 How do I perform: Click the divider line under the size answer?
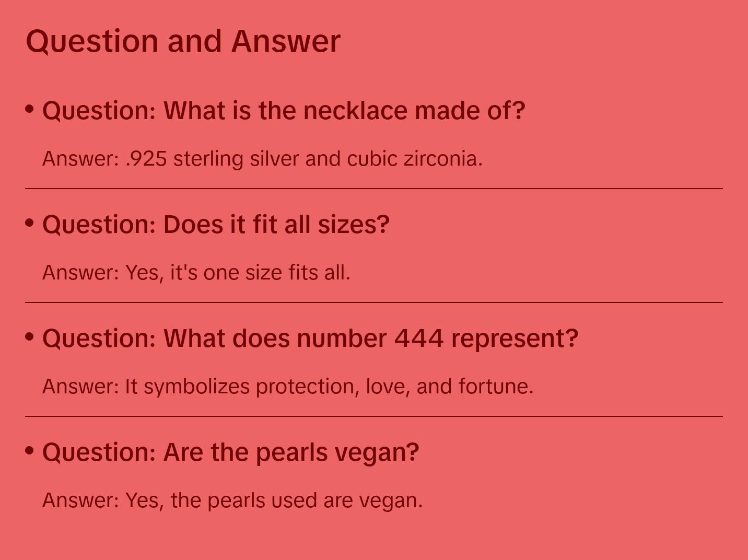(x=374, y=302)
